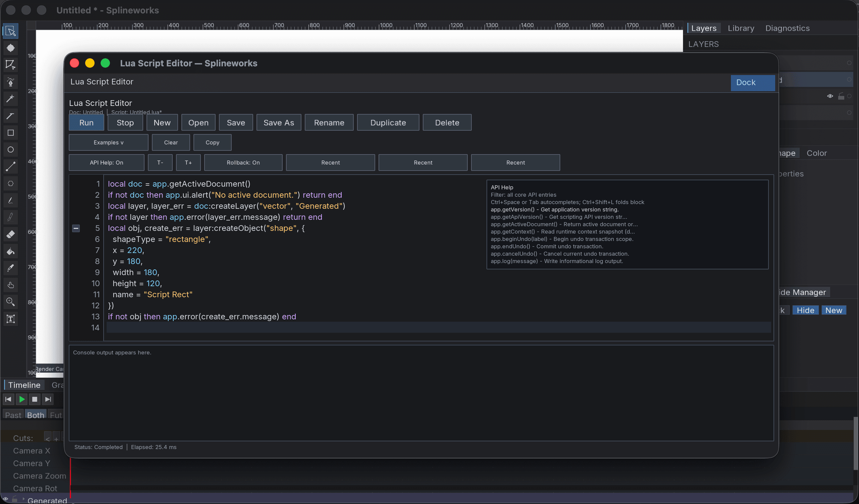Choose the Eyedropper color picker tool
Viewport: 859px width, 504px height.
click(11, 268)
